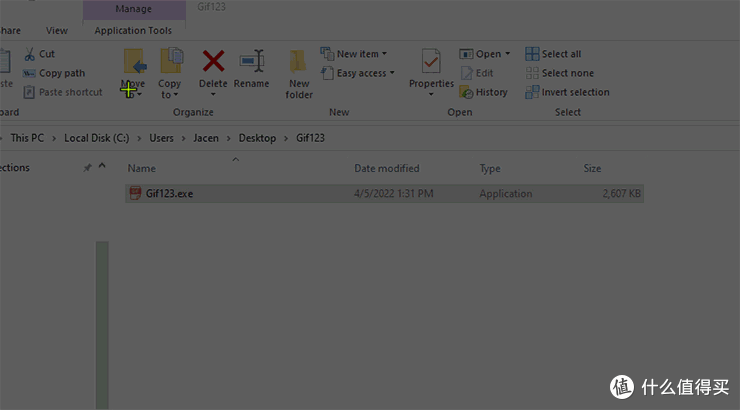This screenshot has width=740, height=410.
Task: Click the navigation pane vertical scrollbar
Action: point(102,325)
